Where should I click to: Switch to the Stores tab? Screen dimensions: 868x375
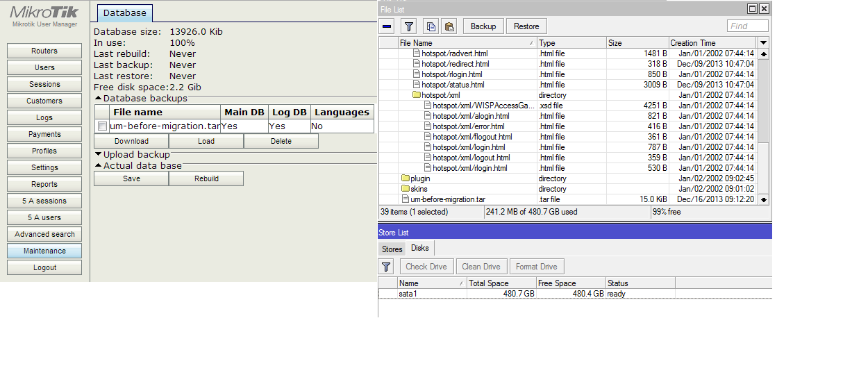392,249
